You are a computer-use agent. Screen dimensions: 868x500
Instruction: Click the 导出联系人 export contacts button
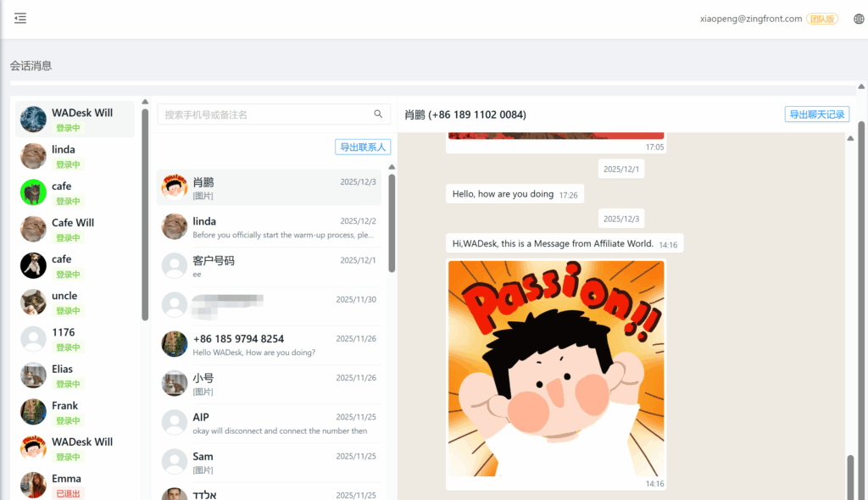coord(363,147)
